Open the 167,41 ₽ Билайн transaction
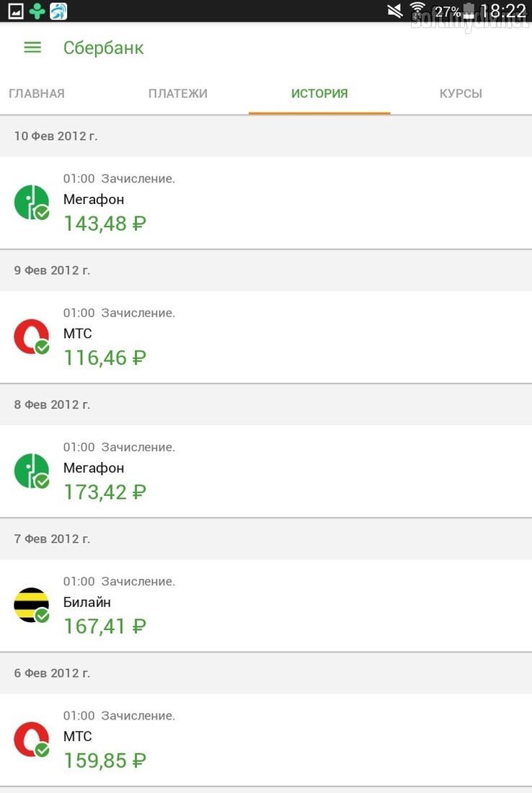The width and height of the screenshot is (532, 793). 266,606
